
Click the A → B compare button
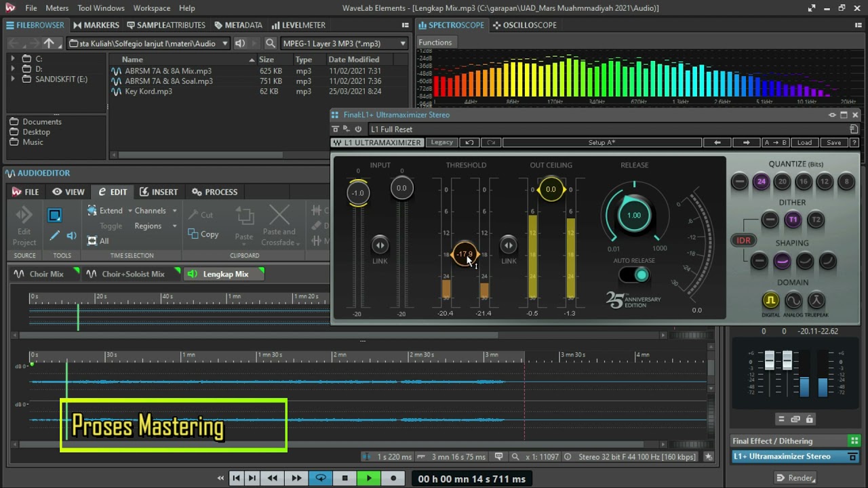coord(775,143)
